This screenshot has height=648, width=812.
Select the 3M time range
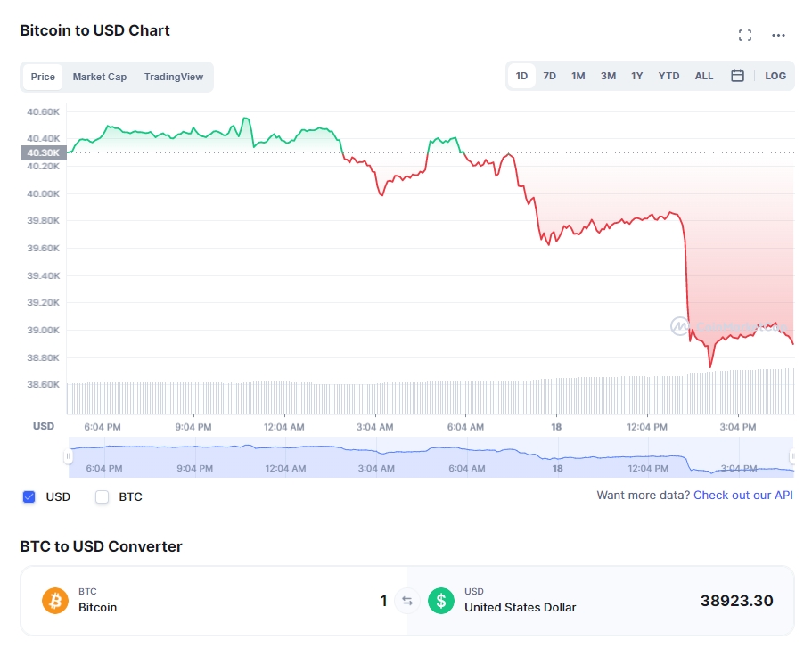(x=608, y=76)
